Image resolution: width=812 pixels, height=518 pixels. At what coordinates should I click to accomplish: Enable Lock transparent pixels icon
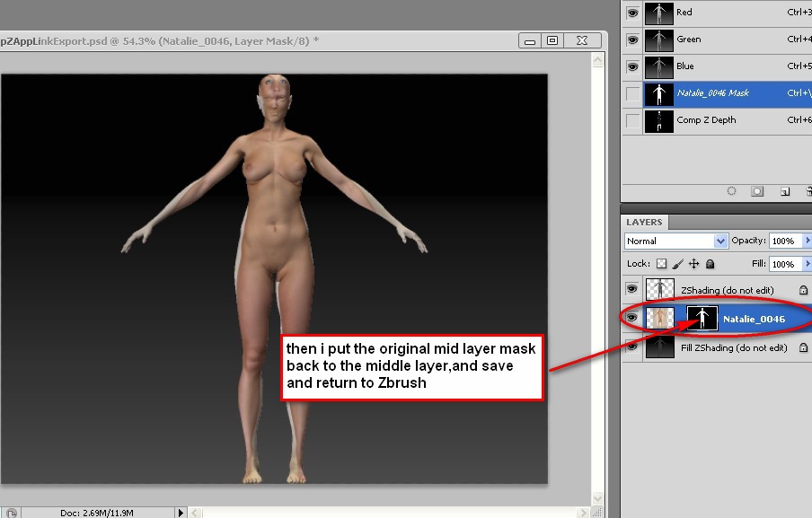[x=662, y=264]
